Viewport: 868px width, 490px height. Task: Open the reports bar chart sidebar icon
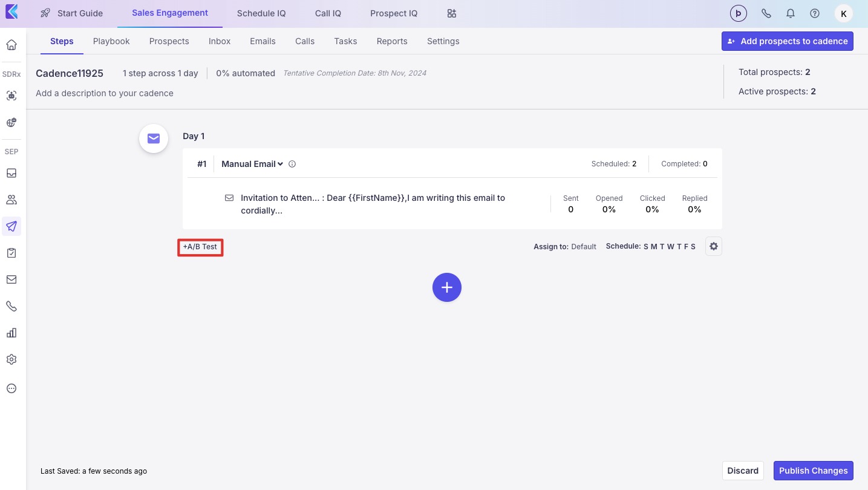click(x=11, y=333)
